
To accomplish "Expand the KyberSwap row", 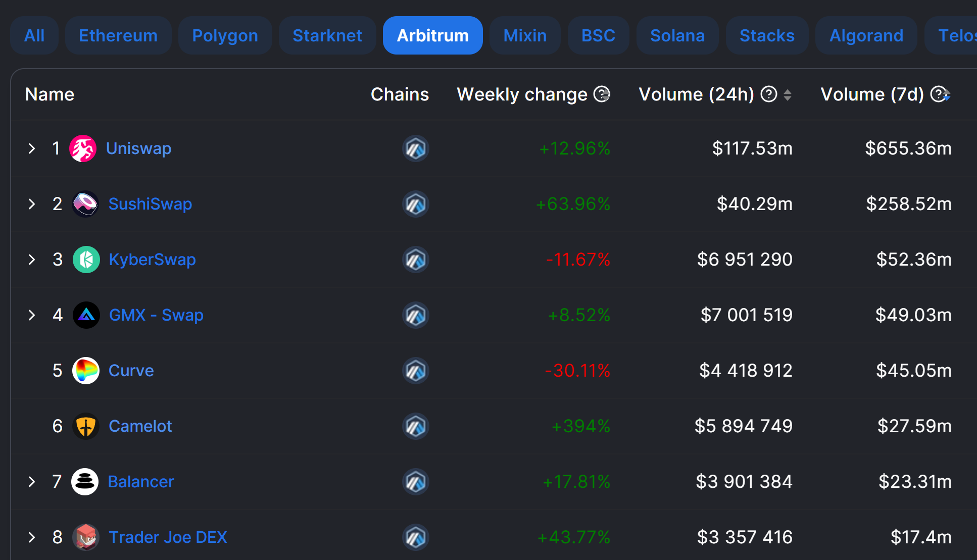I will (32, 260).
